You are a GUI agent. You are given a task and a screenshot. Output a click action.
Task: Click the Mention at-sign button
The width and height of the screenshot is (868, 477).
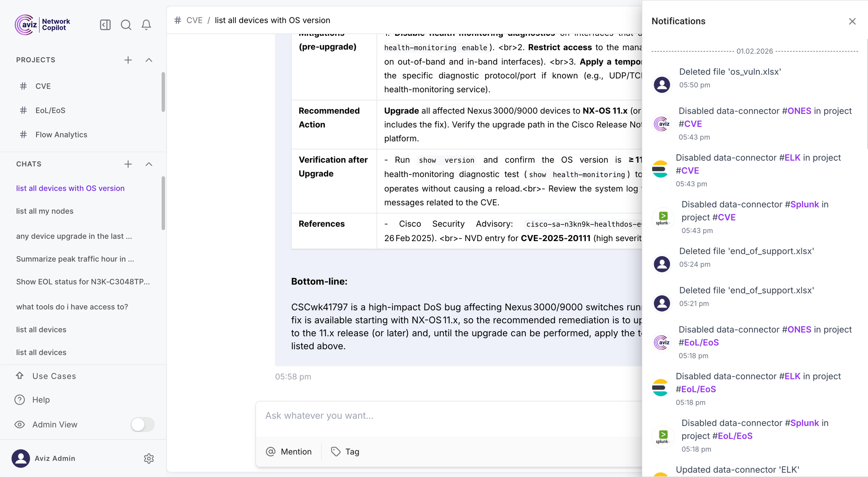click(289, 451)
